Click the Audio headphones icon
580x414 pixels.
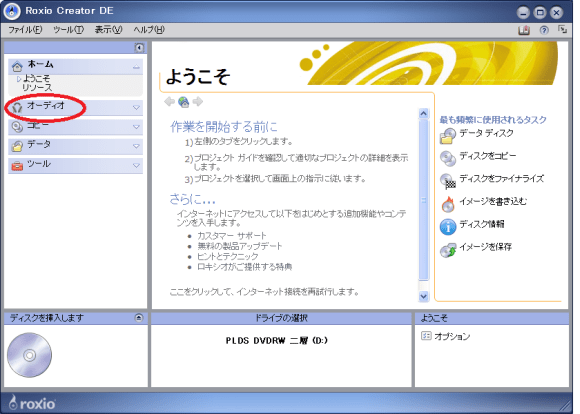[17, 107]
